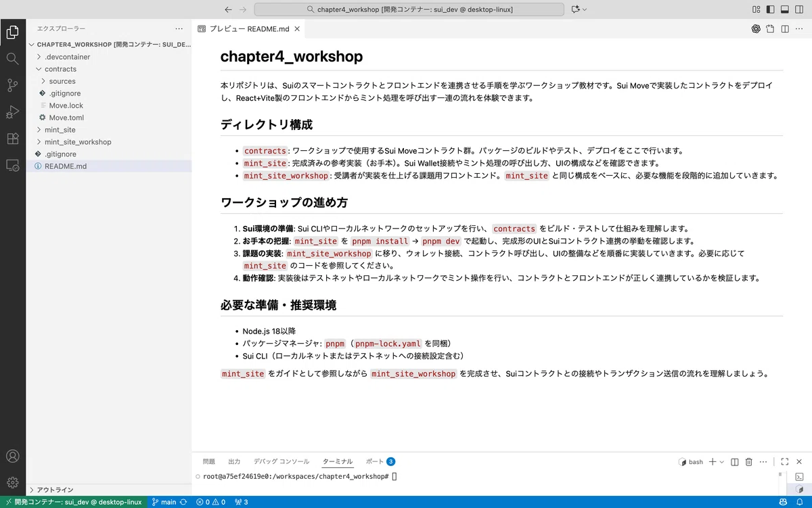
Task: Split the editor to the right
Action: (x=785, y=29)
